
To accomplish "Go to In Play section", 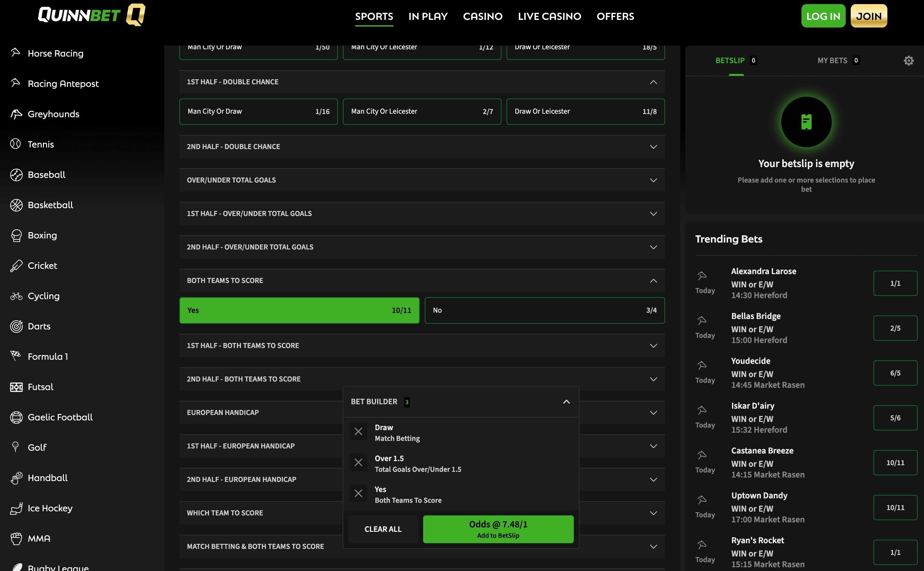I will pos(428,16).
